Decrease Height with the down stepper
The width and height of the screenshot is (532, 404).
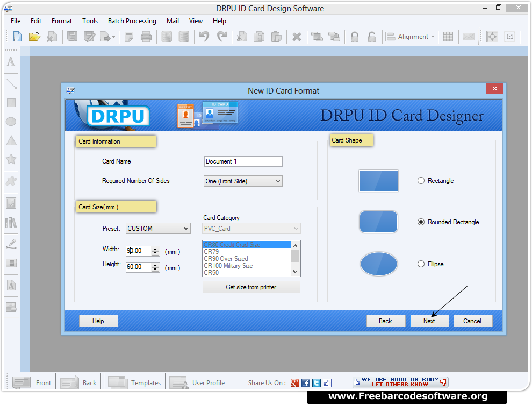tap(155, 270)
